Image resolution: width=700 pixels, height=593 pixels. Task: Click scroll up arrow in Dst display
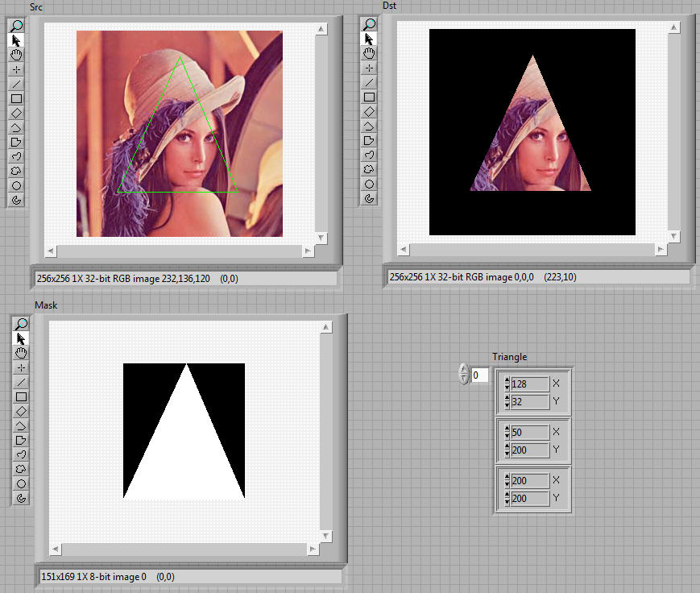674,27
